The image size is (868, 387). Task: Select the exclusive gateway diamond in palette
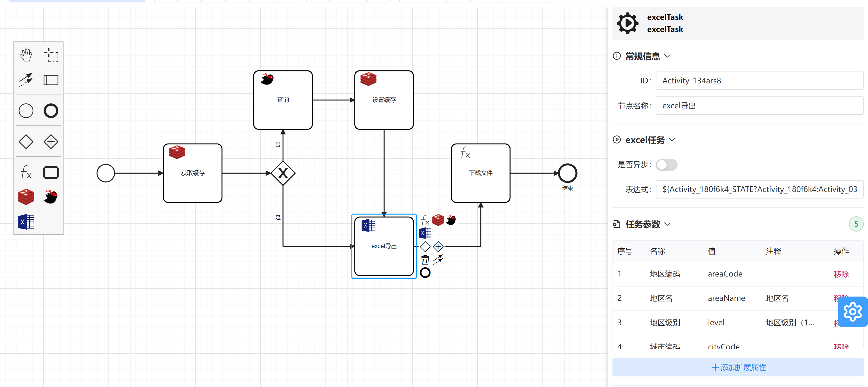pyautogui.click(x=26, y=142)
